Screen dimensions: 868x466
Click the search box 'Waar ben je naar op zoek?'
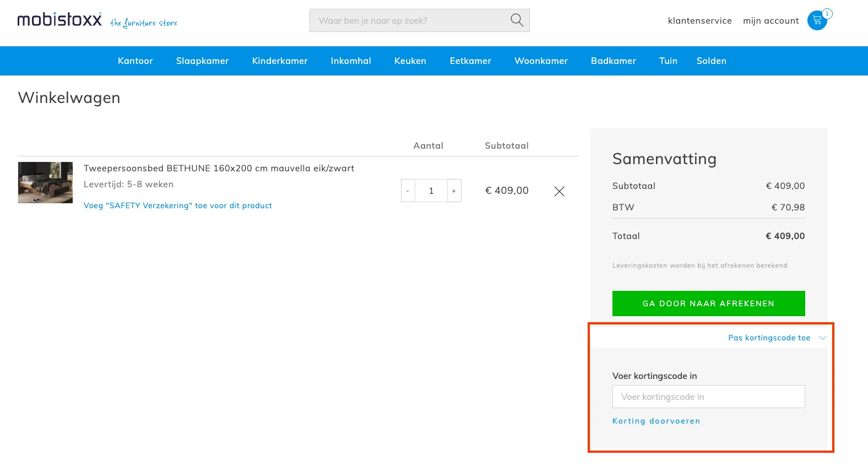click(x=410, y=20)
